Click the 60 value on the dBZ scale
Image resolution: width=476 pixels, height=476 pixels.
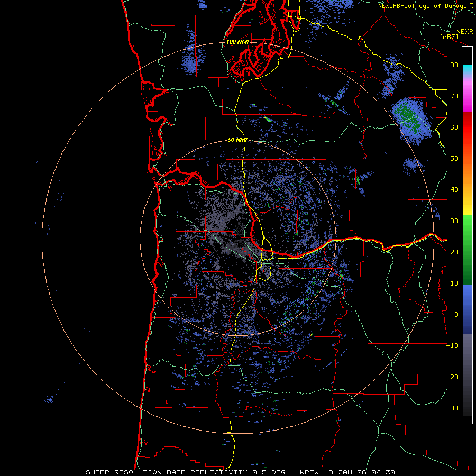coord(454,127)
